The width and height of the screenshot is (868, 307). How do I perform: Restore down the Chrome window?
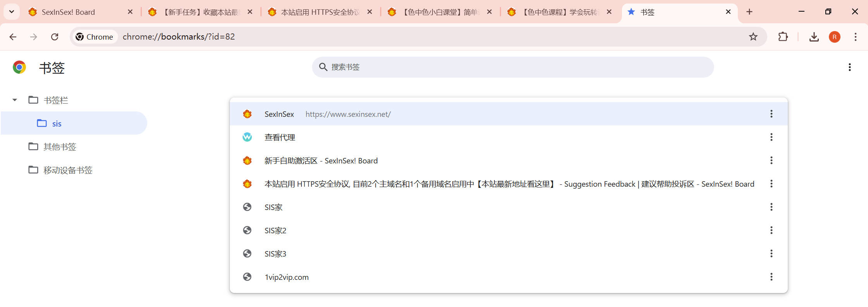[828, 12]
